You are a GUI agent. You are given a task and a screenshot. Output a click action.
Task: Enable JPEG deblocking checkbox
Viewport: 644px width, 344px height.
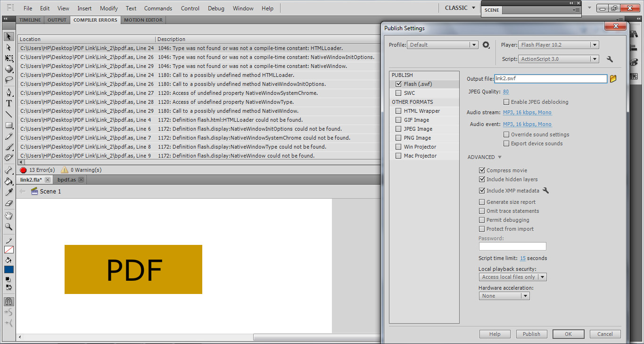tap(506, 102)
